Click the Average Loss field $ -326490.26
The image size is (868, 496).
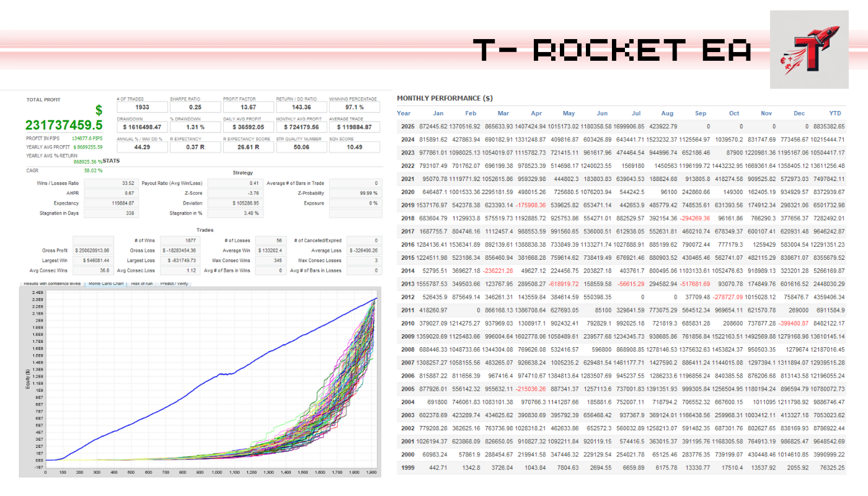363,250
